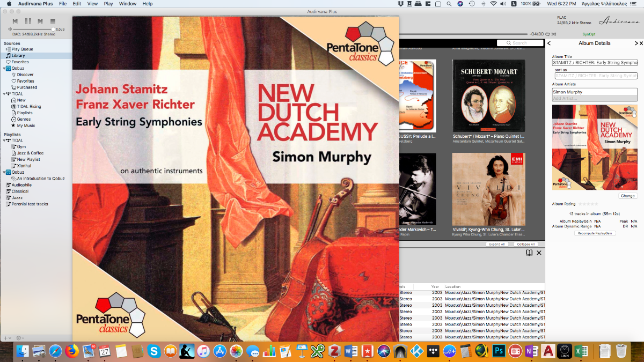Collapse the TIDAL source tree
This screenshot has width=644, height=362.
pos(4,94)
